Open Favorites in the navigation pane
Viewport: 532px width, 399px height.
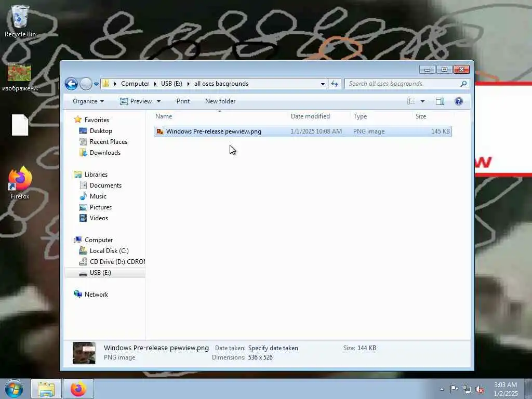pyautogui.click(x=97, y=120)
